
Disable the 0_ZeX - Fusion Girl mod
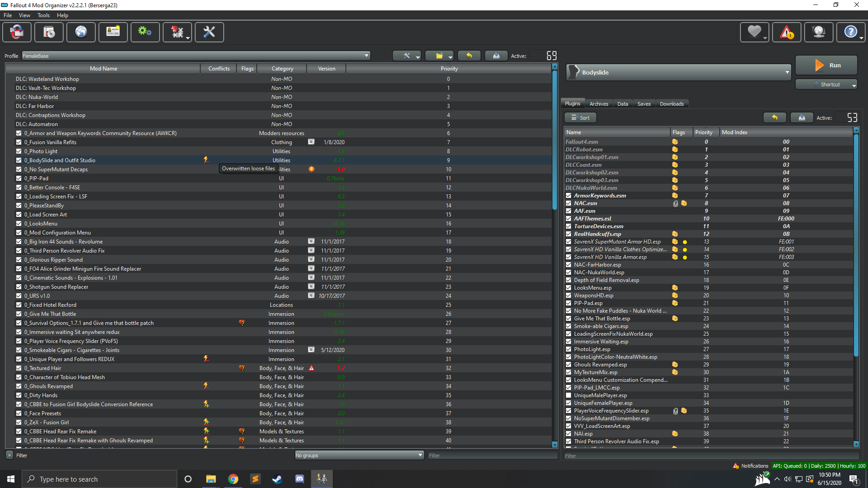(x=19, y=422)
